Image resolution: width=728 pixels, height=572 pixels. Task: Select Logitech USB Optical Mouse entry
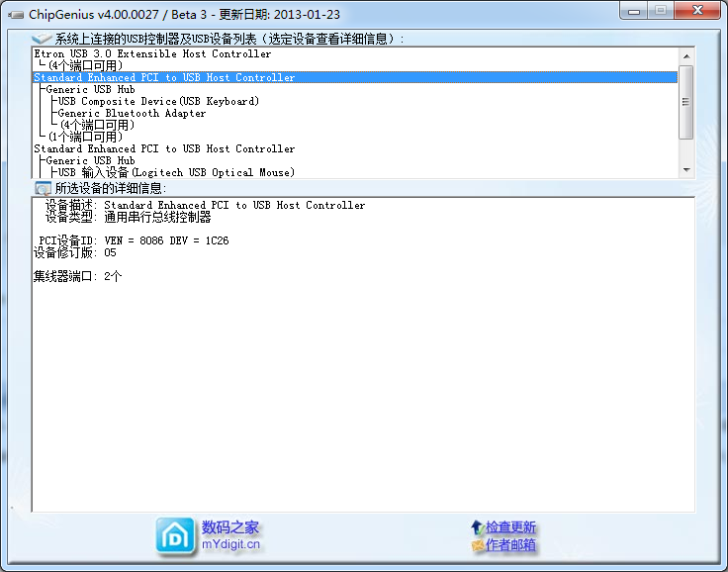tap(355, 172)
